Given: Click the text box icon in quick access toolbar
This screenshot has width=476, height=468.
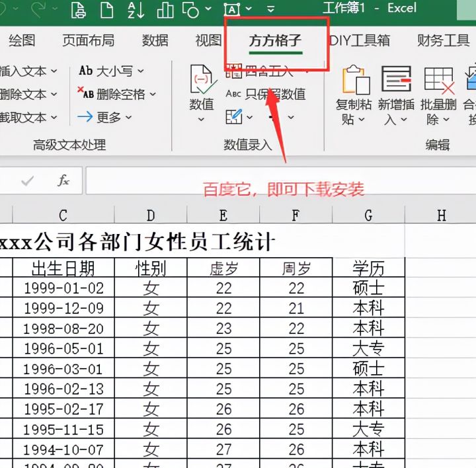Looking at the screenshot, I should (232, 10).
